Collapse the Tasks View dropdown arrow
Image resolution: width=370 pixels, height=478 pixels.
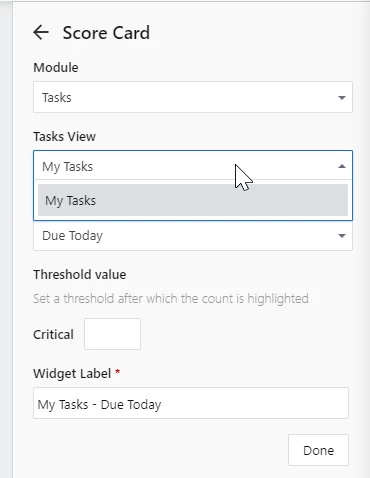tap(342, 166)
